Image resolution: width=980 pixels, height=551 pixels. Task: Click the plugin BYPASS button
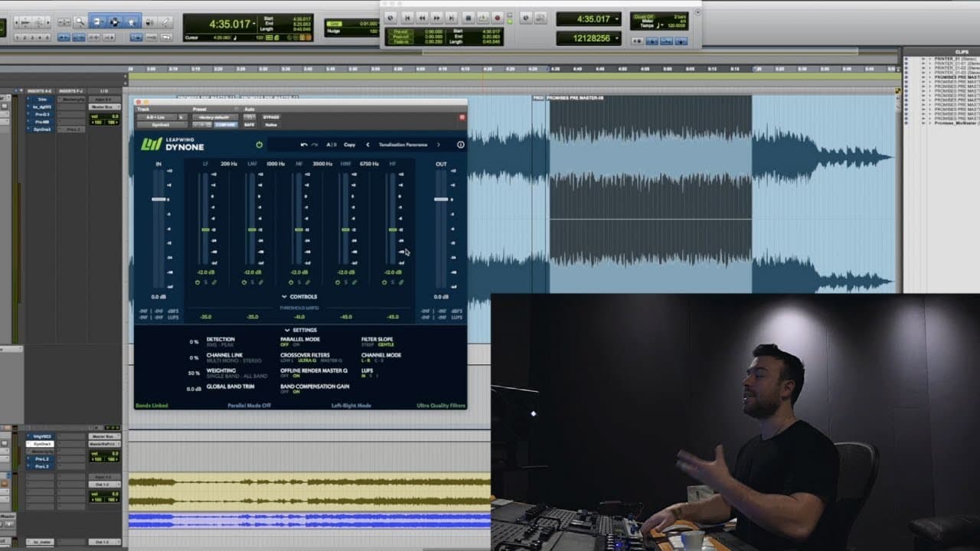click(x=271, y=117)
